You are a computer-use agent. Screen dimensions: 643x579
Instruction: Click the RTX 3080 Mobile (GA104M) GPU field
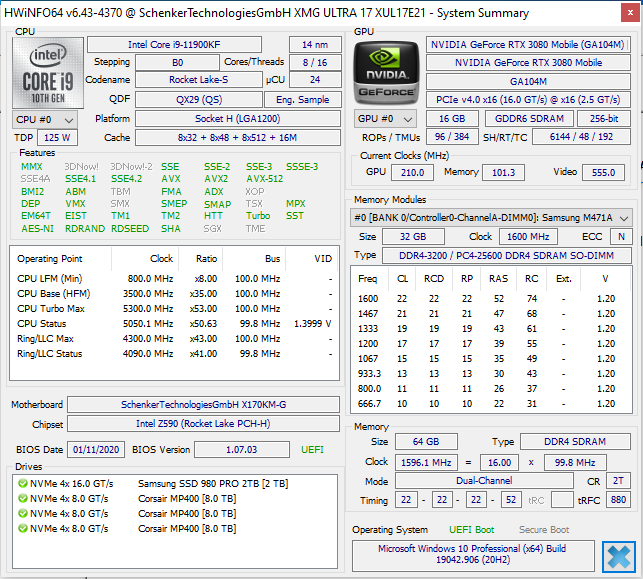[528, 44]
